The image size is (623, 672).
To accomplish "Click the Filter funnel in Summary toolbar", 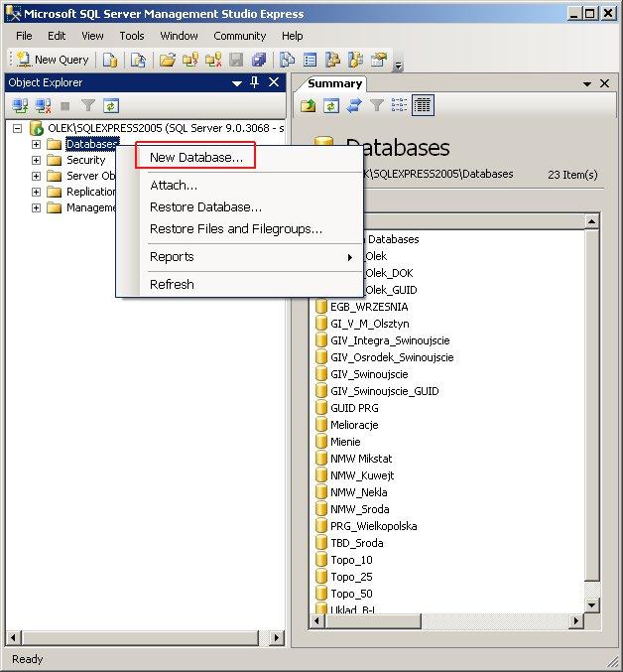I will coord(376,105).
